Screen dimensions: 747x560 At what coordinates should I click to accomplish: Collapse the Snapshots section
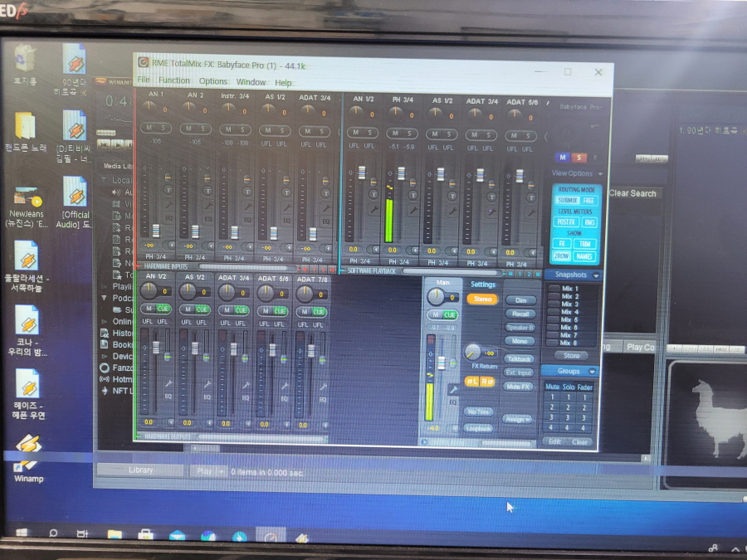pos(596,275)
